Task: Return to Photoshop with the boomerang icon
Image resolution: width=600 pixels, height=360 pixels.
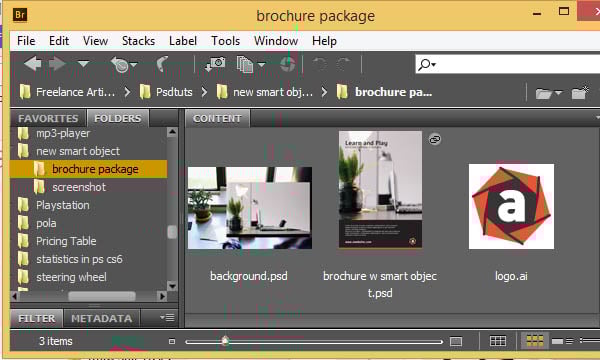Action: click(x=162, y=64)
